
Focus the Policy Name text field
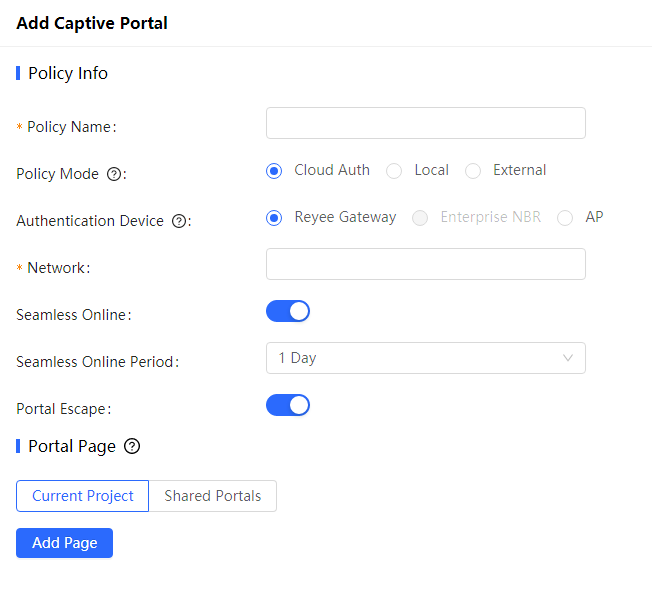click(x=425, y=123)
